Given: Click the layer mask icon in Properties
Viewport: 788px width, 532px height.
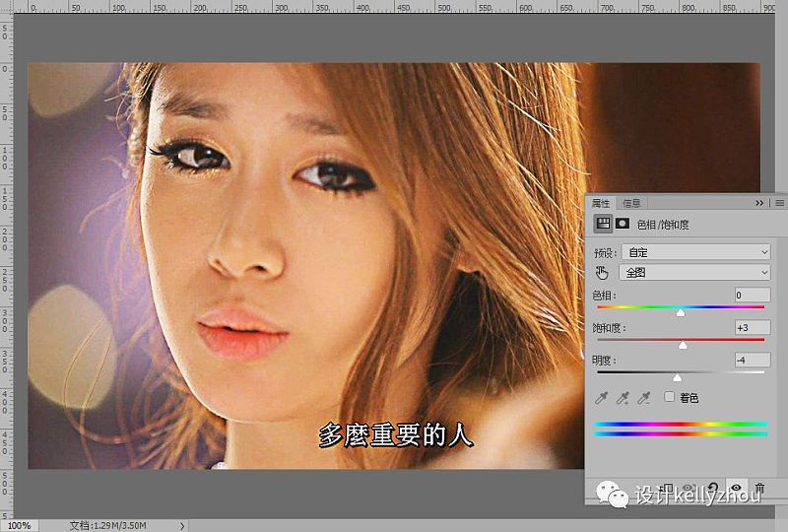Looking at the screenshot, I should click(x=623, y=224).
